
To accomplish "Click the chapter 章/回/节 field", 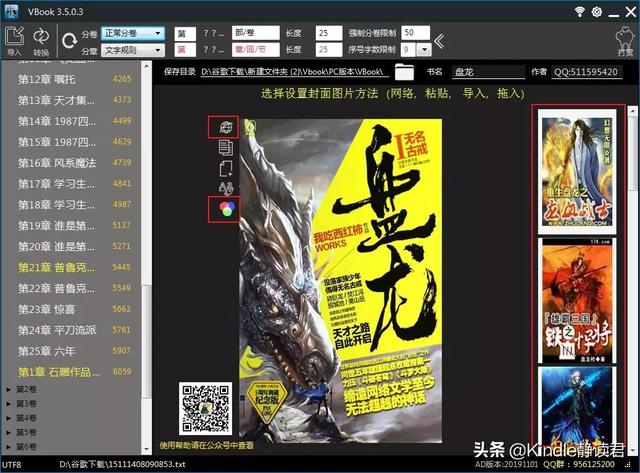I will click(256, 50).
